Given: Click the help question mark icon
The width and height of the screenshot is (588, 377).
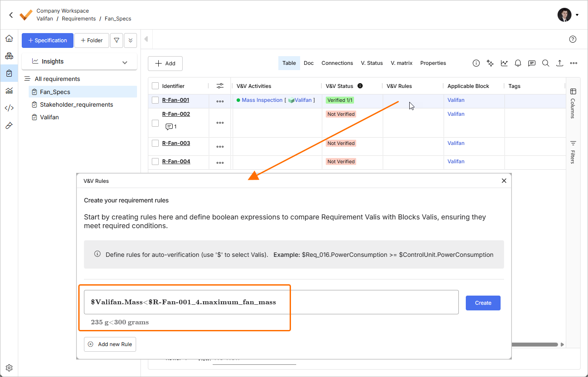Looking at the screenshot, I should pyautogui.click(x=573, y=39).
